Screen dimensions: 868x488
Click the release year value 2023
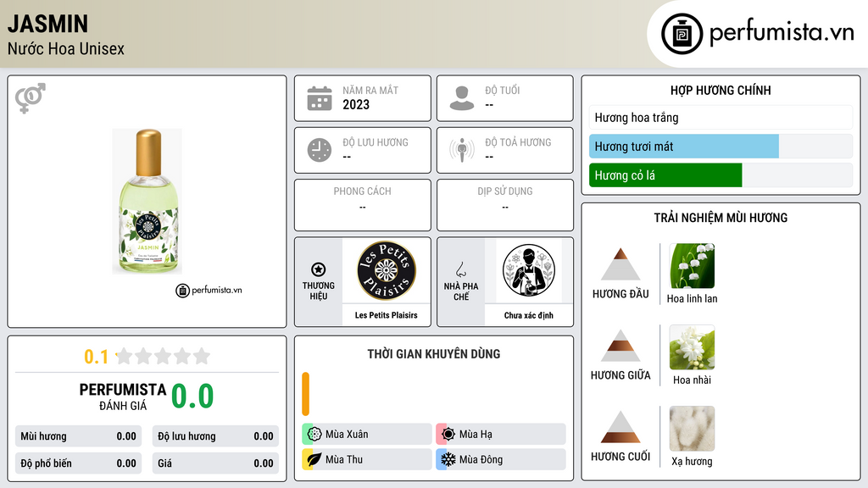click(356, 104)
